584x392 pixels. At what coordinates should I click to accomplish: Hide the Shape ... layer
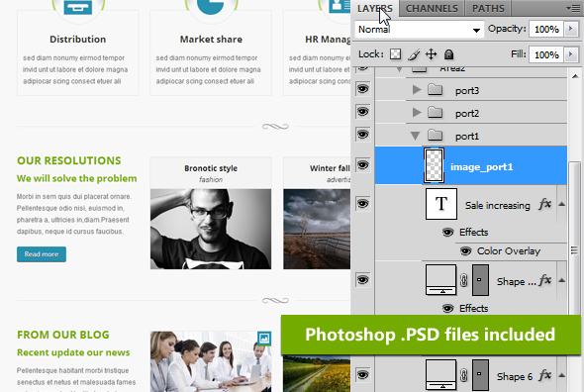362,279
